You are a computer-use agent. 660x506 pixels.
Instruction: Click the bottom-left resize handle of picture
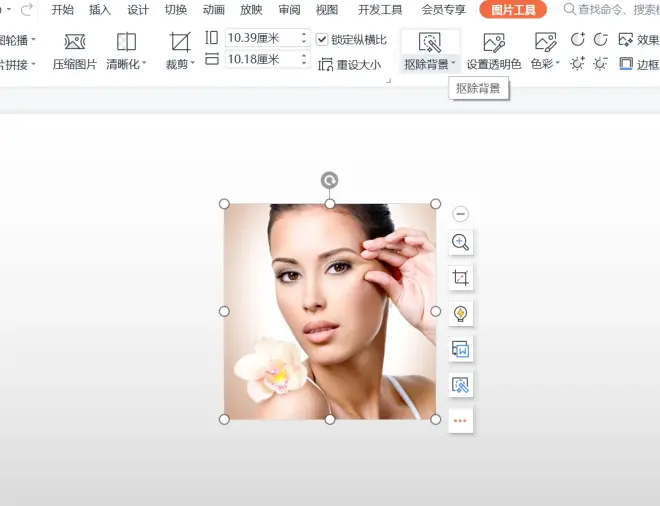(x=224, y=419)
